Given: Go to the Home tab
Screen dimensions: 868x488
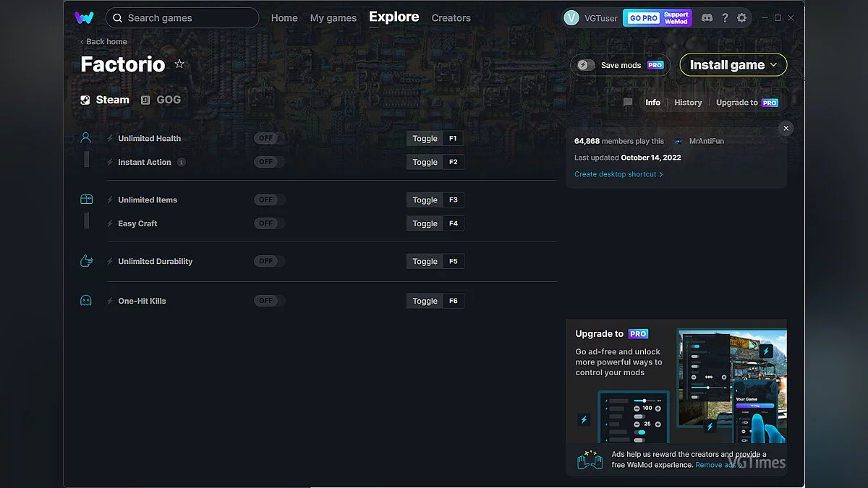Looking at the screenshot, I should click(x=284, y=18).
